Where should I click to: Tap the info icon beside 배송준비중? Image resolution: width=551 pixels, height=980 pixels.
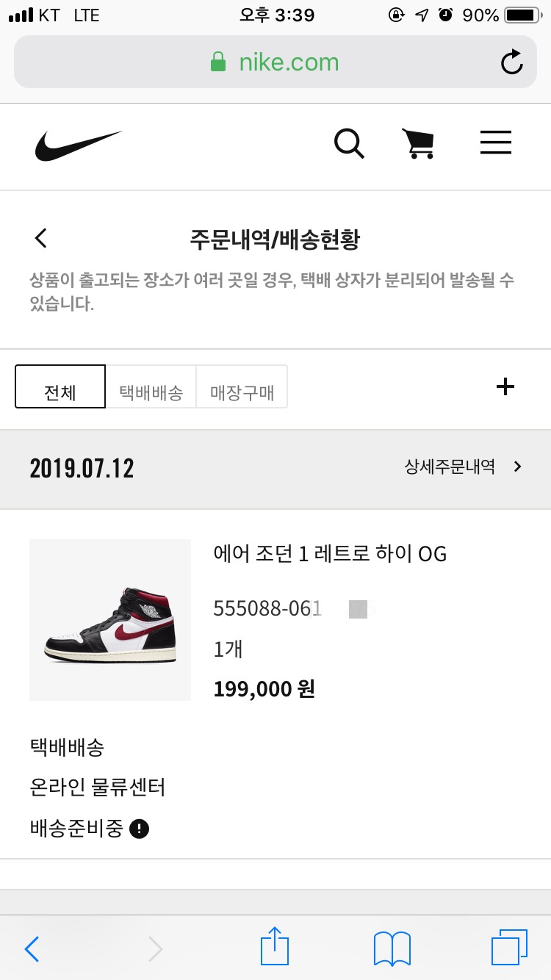139,829
